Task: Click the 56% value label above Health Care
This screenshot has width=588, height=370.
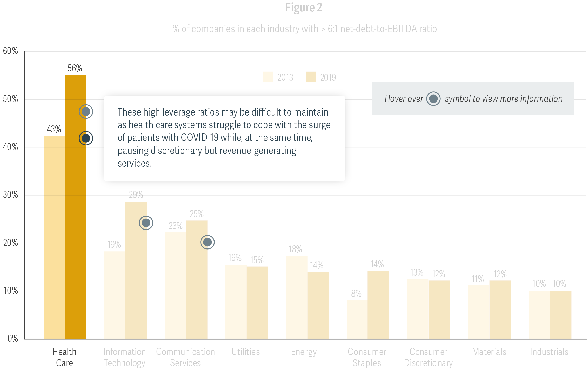Action: click(75, 68)
